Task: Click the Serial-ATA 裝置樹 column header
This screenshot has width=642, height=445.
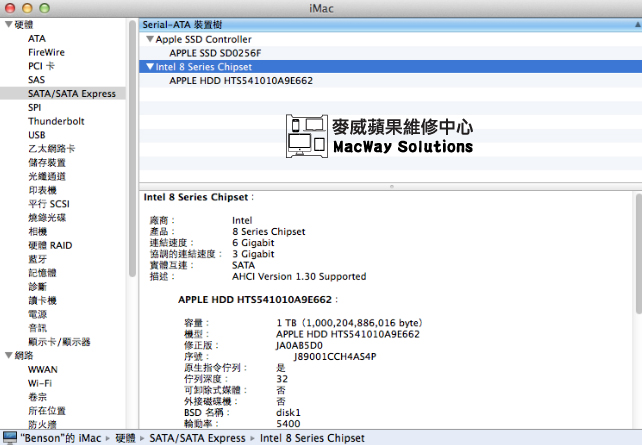Action: tap(390, 25)
